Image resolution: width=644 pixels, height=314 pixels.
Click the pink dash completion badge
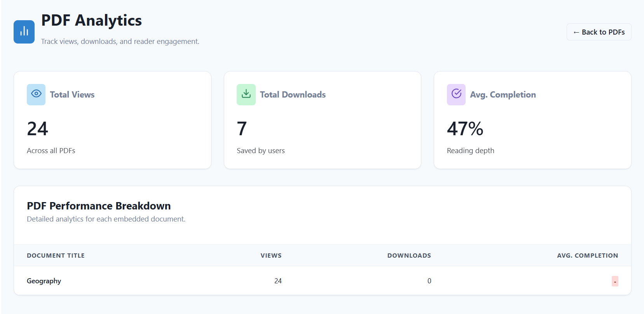tap(615, 281)
